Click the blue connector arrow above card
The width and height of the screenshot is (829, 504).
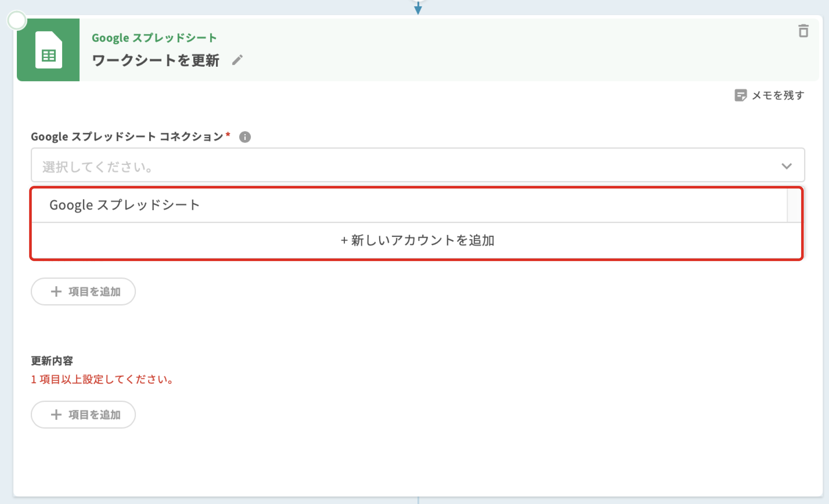(x=418, y=8)
